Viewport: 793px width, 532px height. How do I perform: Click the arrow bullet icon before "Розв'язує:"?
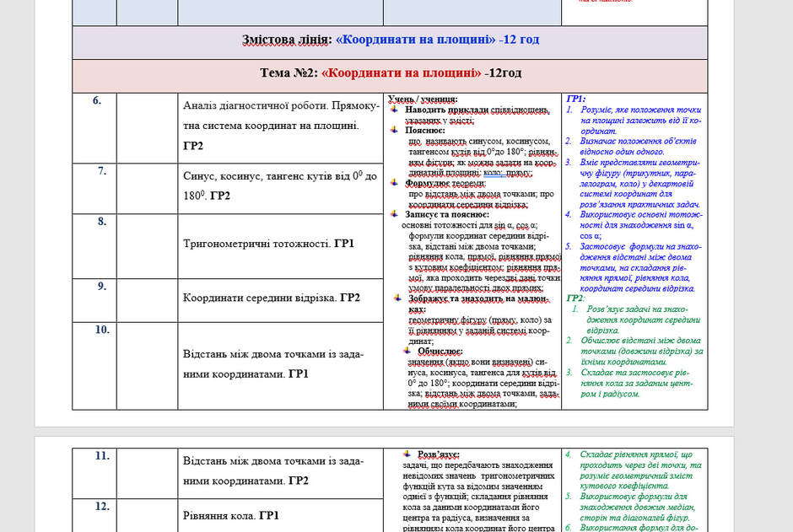point(407,454)
